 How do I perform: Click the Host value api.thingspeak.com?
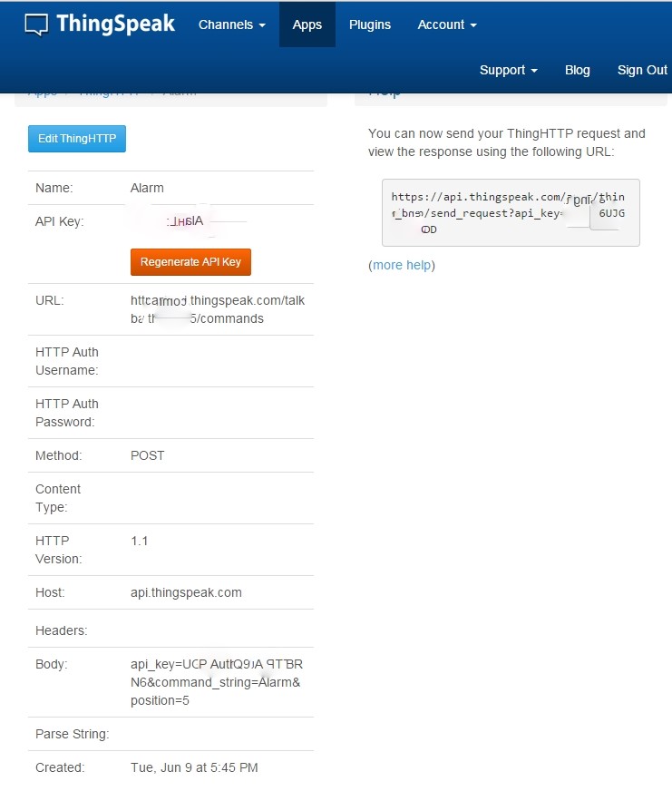pyautogui.click(x=186, y=592)
